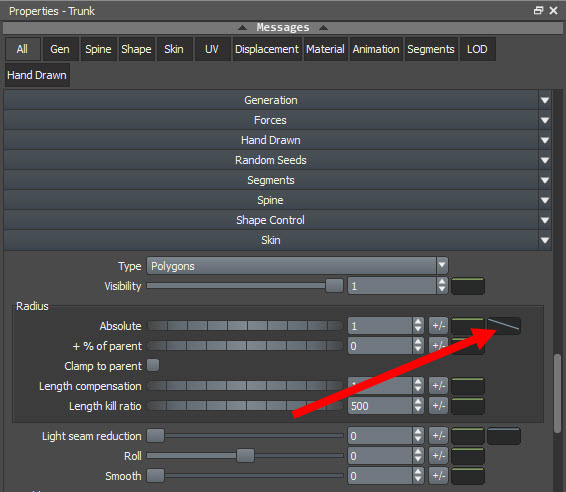Open the Roll curve box
This screenshot has width=566, height=492.
[x=467, y=456]
